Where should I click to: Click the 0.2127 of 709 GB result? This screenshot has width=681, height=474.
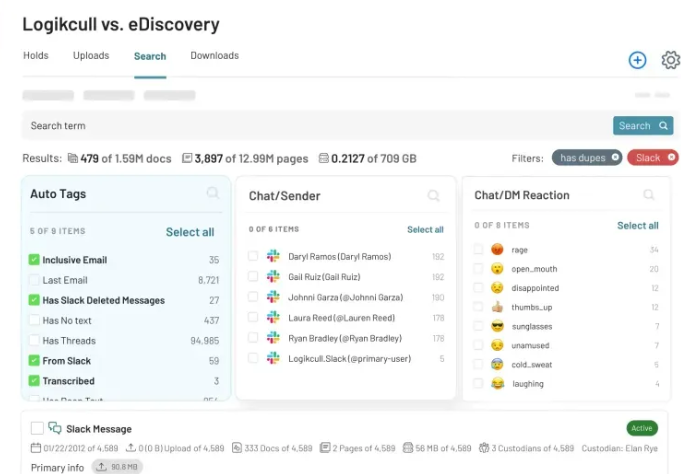click(367, 159)
